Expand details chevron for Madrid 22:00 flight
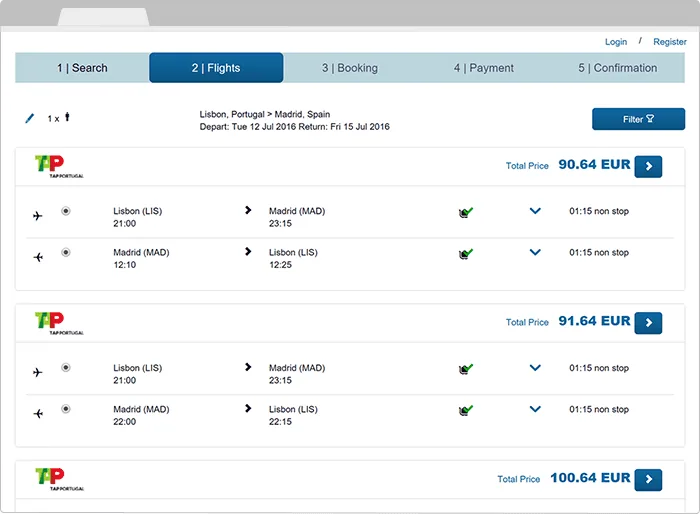This screenshot has height=514, width=700. point(535,409)
